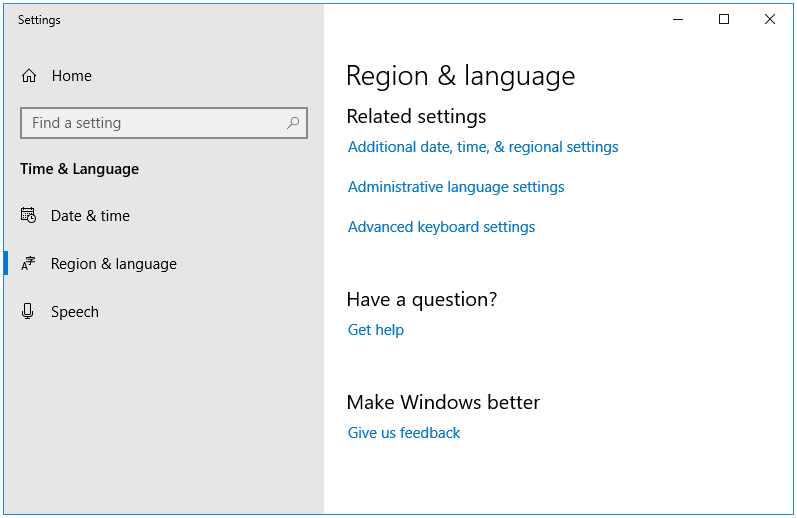Open Administrative language settings link

(x=456, y=187)
